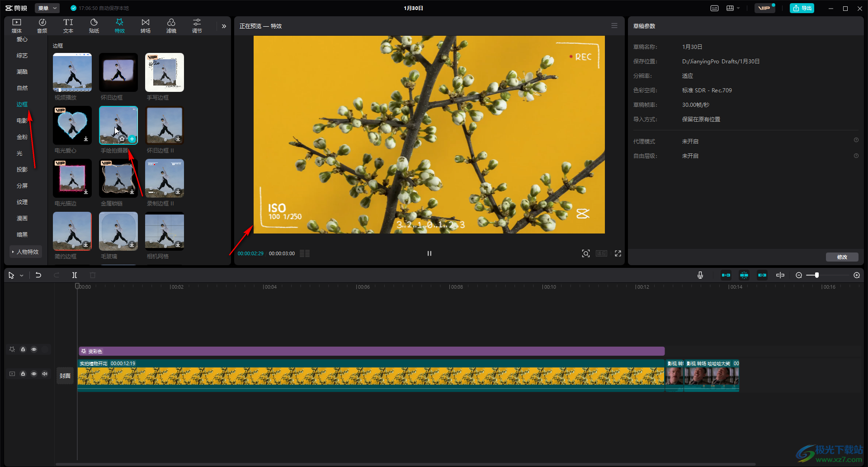Click the split clip tool
Viewport: 868px width, 467px height.
click(x=75, y=275)
